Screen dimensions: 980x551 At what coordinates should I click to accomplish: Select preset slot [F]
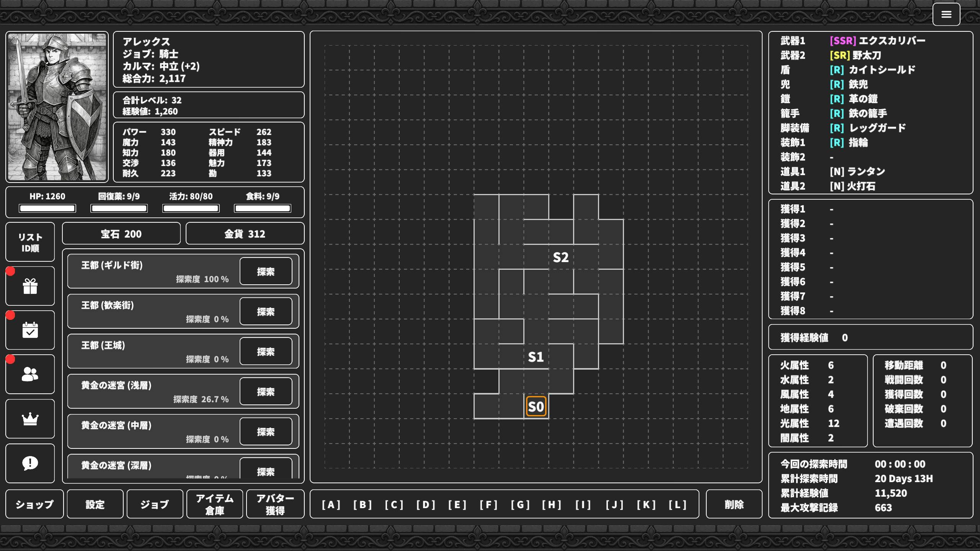[x=489, y=505]
